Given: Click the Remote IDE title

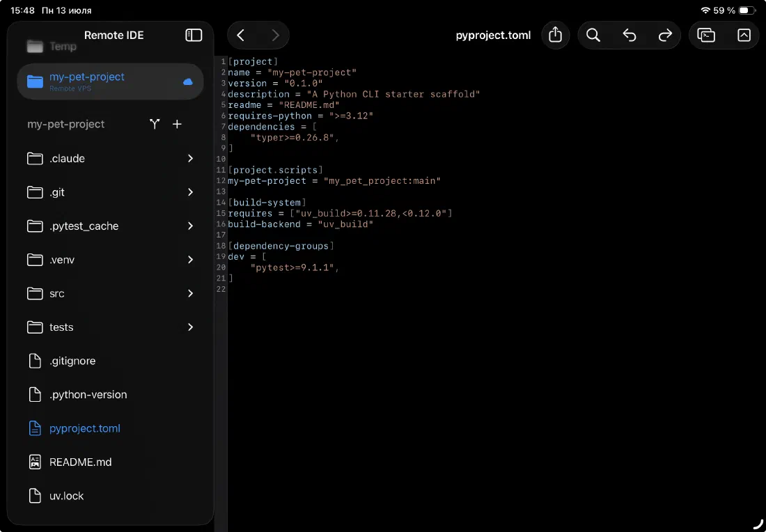Looking at the screenshot, I should click(x=114, y=36).
